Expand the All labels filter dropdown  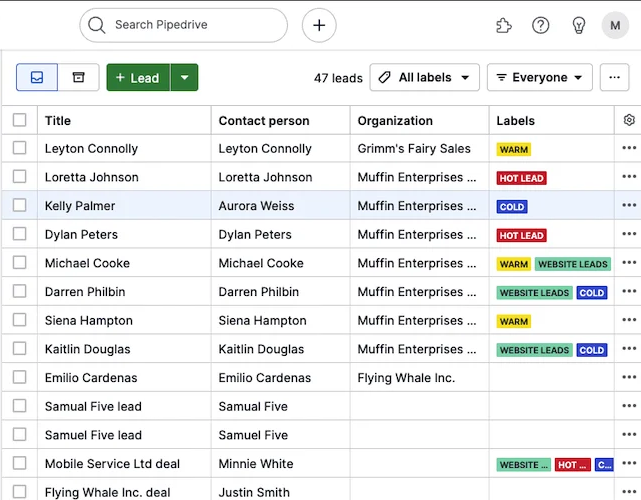tap(425, 77)
